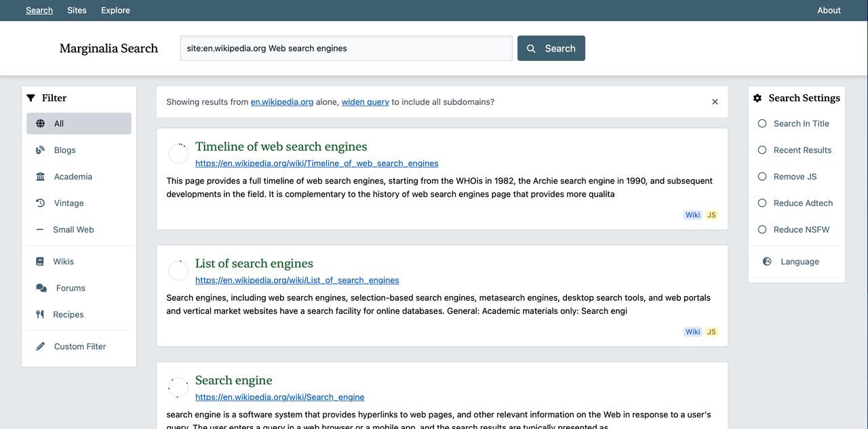Click the Wikis book icon
The height and width of the screenshot is (429, 868).
40,262
